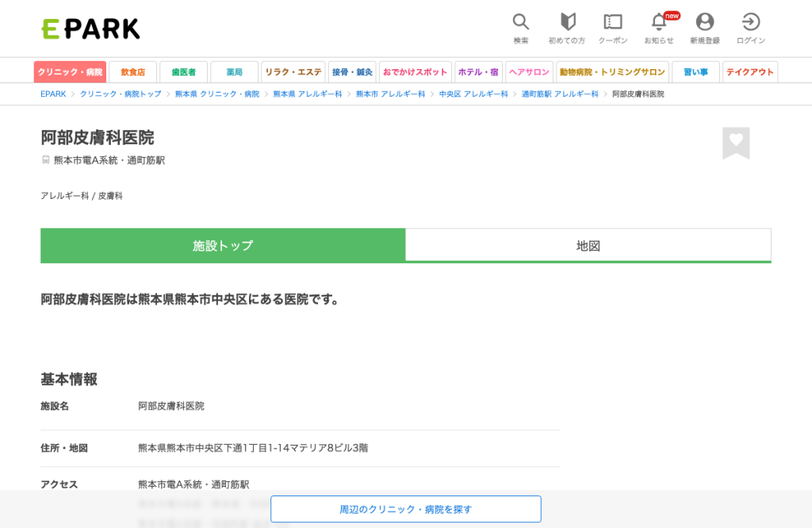Open the notification bell お知らせ
Viewport: 812px width, 528px height.
point(659,29)
